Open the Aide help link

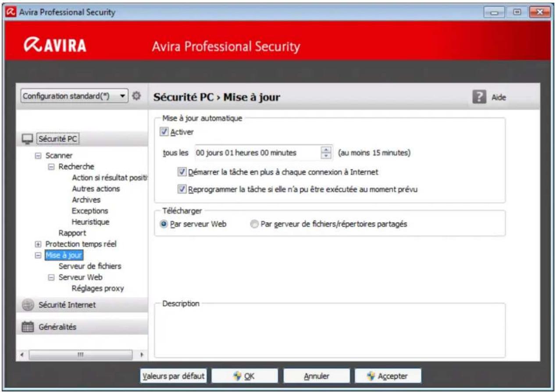(498, 98)
